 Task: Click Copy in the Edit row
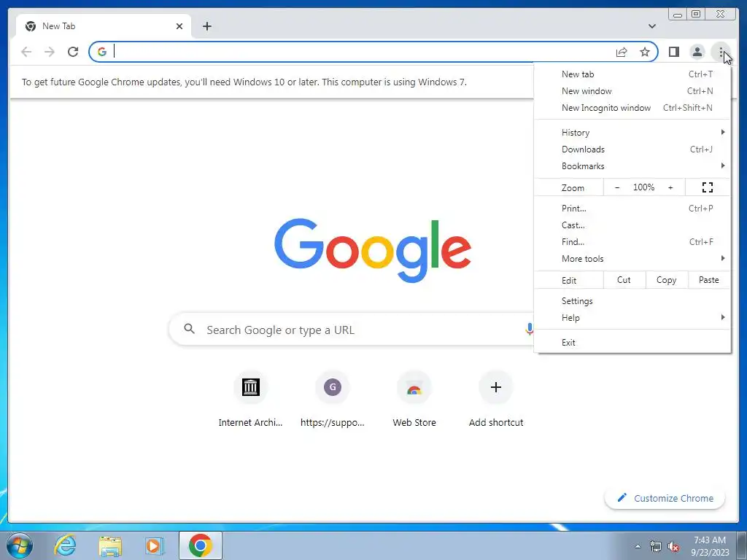(x=667, y=280)
